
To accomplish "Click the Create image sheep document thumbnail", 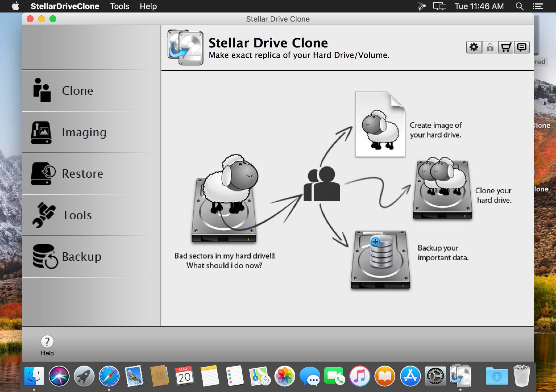I will point(380,124).
